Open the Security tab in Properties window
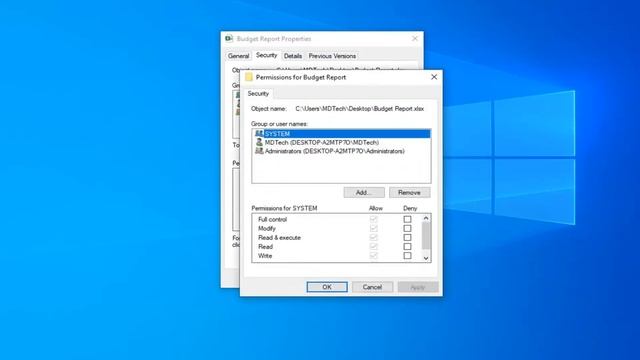The image size is (640, 360). click(266, 55)
